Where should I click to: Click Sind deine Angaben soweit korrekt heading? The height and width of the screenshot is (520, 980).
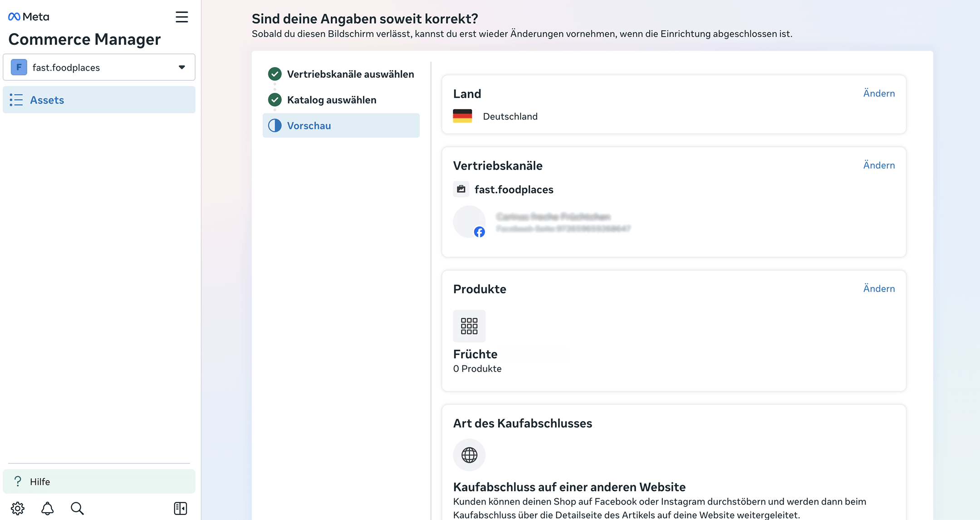(365, 19)
